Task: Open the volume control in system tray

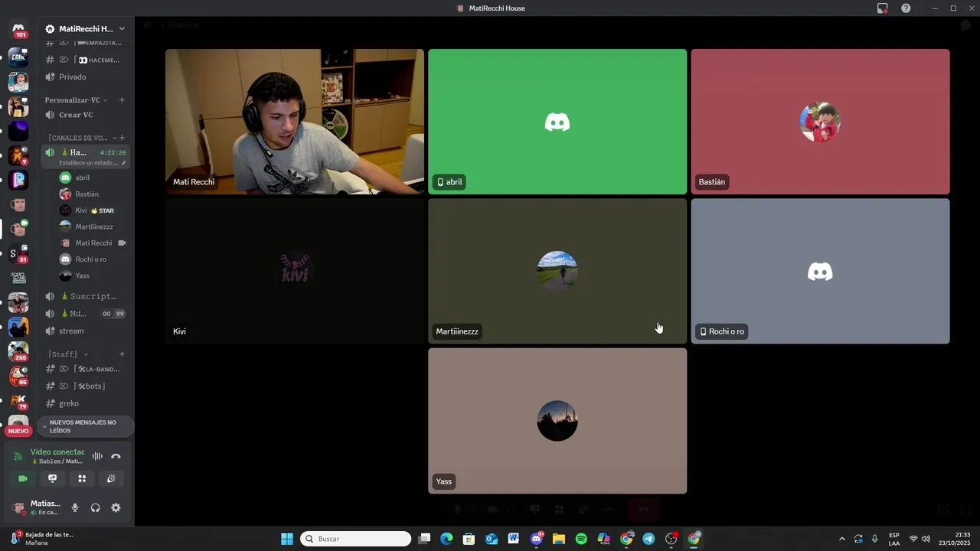Action: coord(926,539)
